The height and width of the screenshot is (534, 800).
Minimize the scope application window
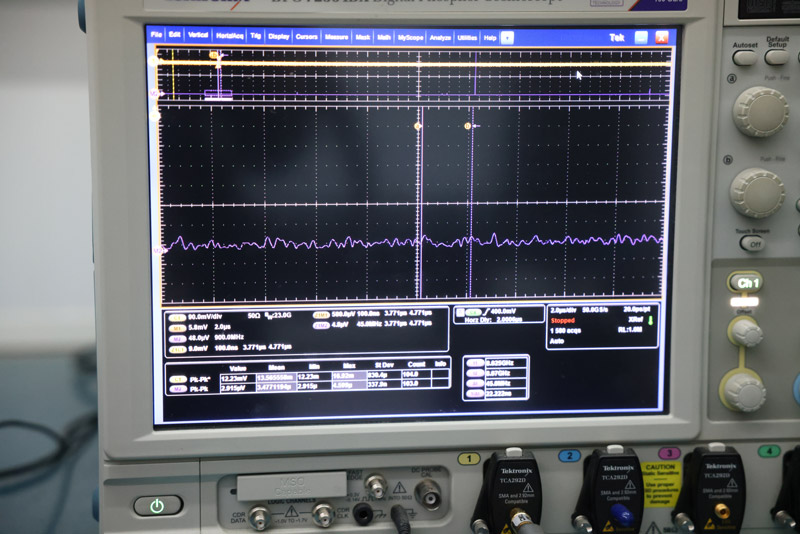pos(641,37)
